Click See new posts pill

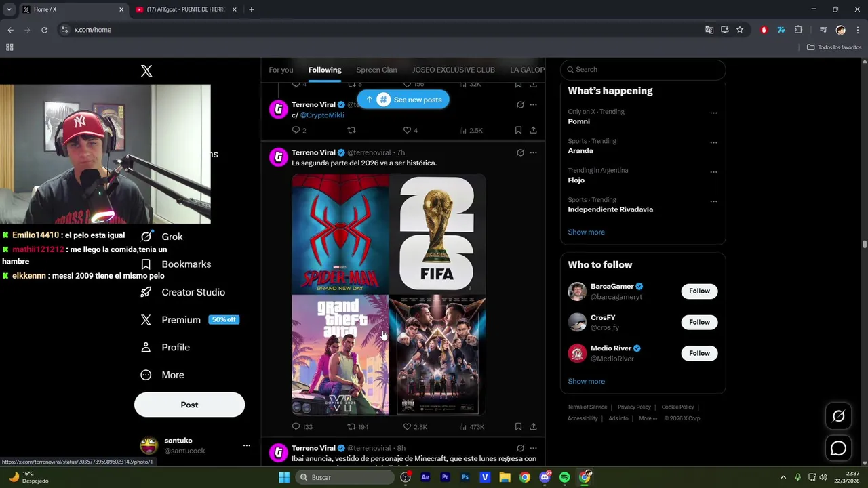point(403,100)
